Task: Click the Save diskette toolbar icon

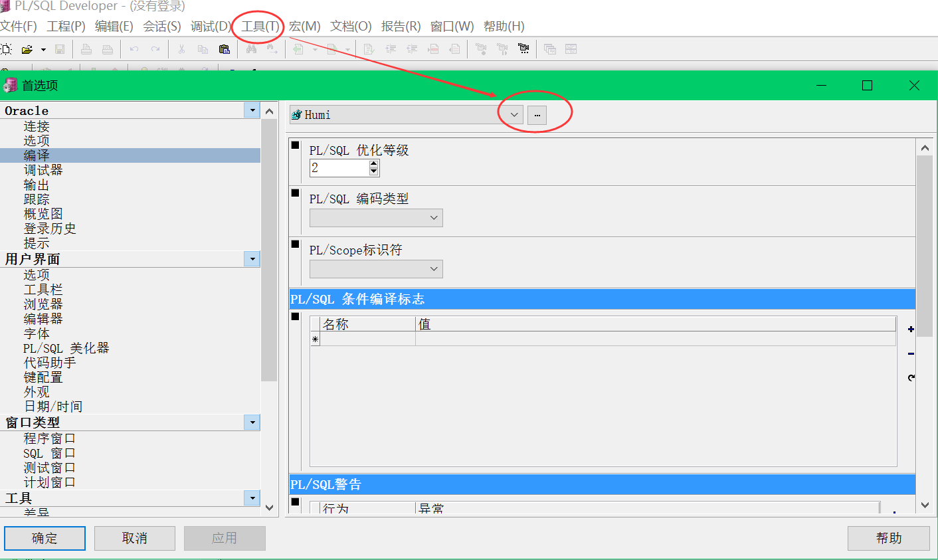Action: 60,49
